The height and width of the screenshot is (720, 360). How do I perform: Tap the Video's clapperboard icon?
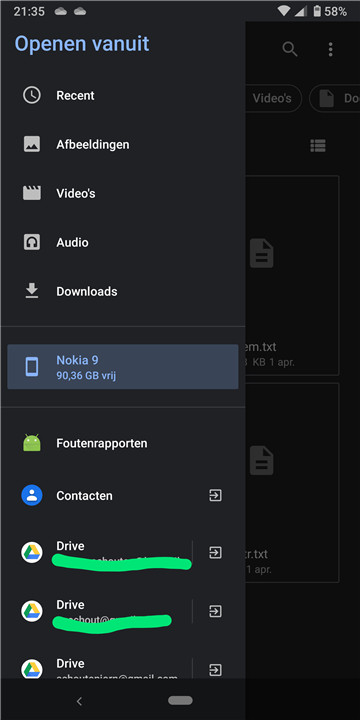click(32, 193)
